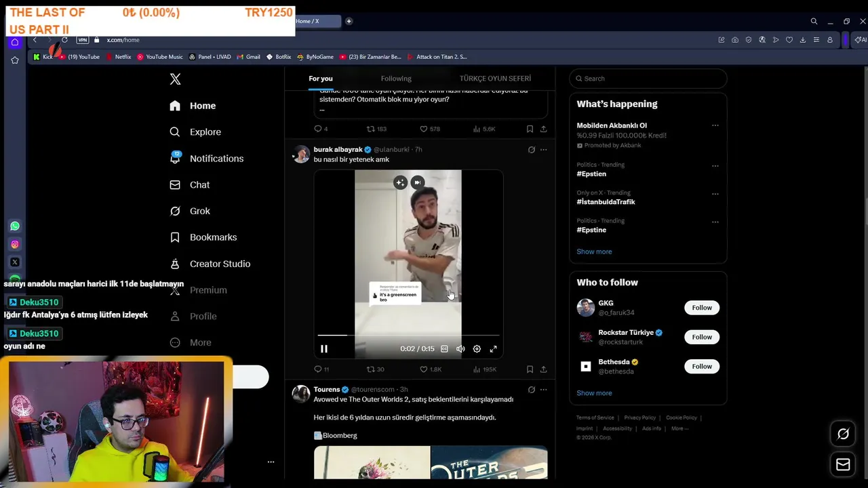Reply to burak albayrak's post
868x488 pixels.
pyautogui.click(x=321, y=369)
